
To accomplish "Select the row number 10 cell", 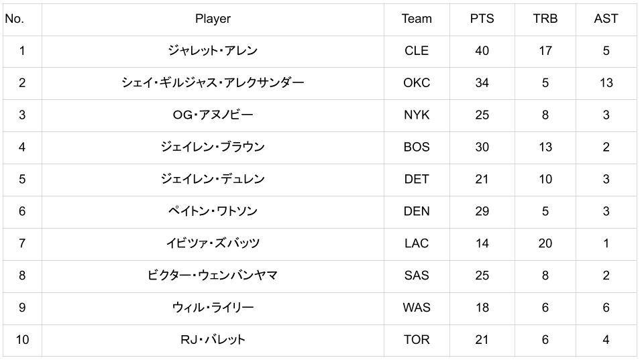I will tap(22, 340).
